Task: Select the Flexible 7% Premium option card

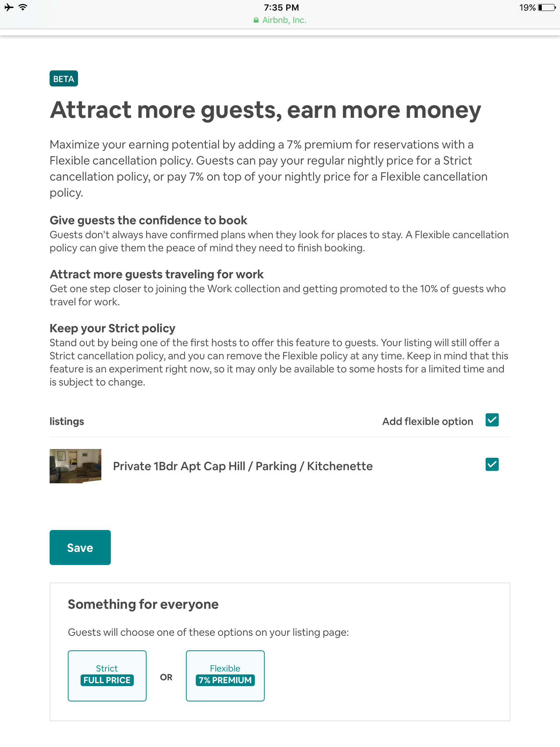Action: (x=225, y=676)
